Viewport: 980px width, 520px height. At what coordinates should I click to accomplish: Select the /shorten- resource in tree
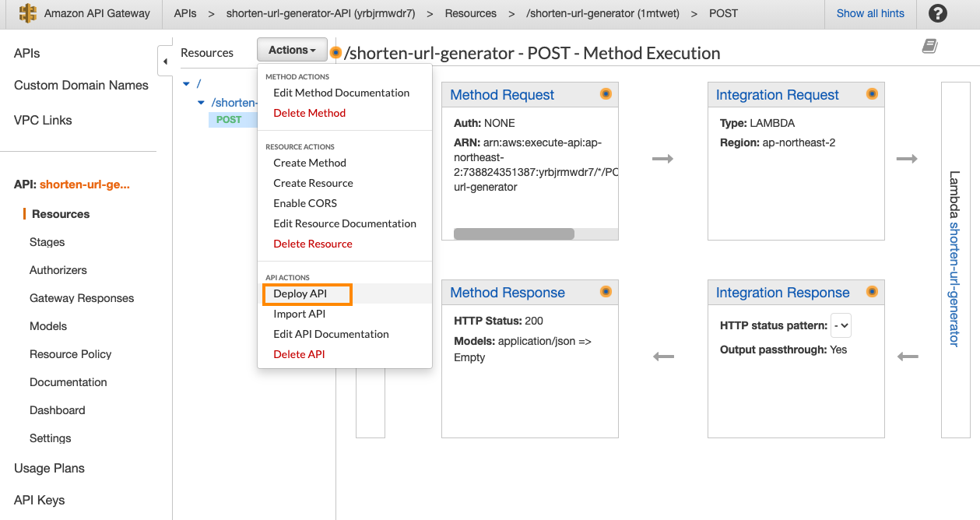click(234, 103)
